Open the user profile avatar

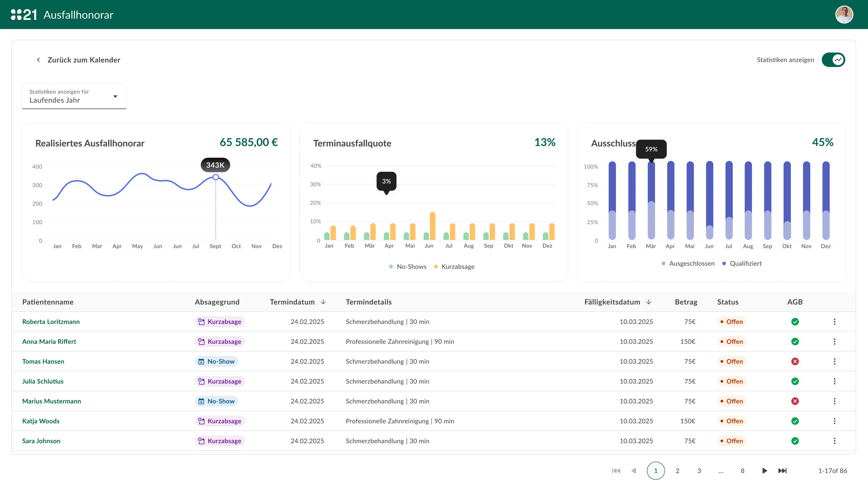point(844,14)
